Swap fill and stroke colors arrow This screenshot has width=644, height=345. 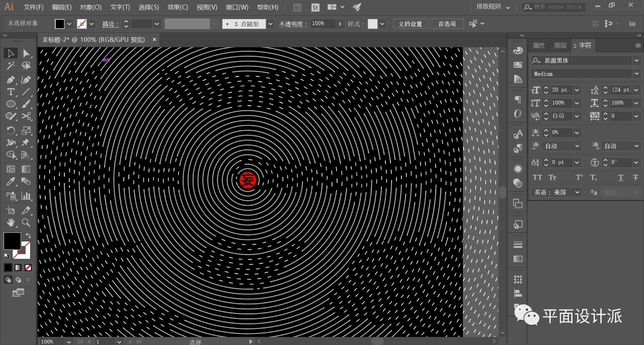pos(28,235)
